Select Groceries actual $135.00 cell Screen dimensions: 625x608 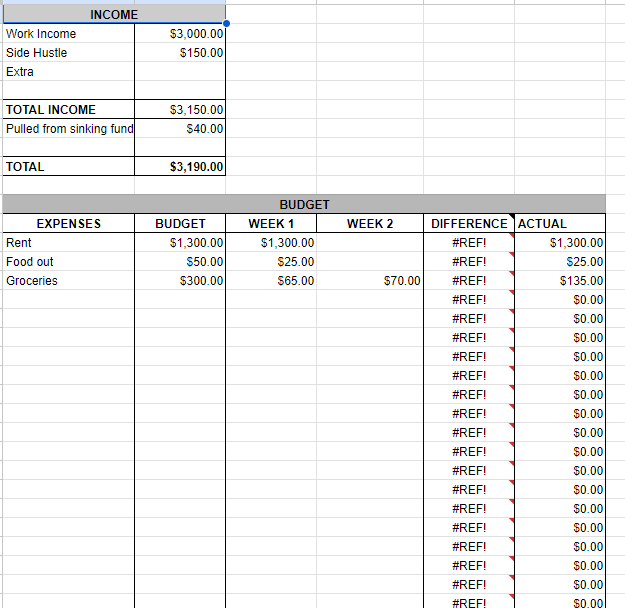pos(560,280)
